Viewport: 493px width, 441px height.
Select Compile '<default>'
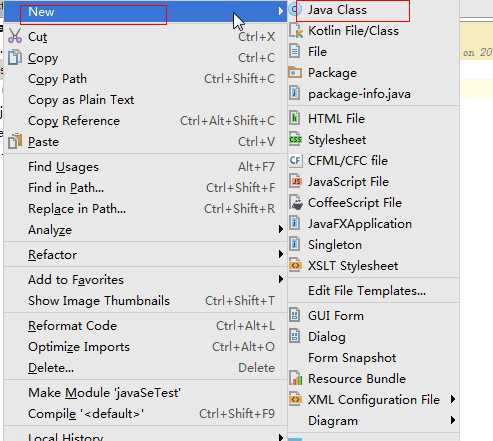click(x=145, y=414)
